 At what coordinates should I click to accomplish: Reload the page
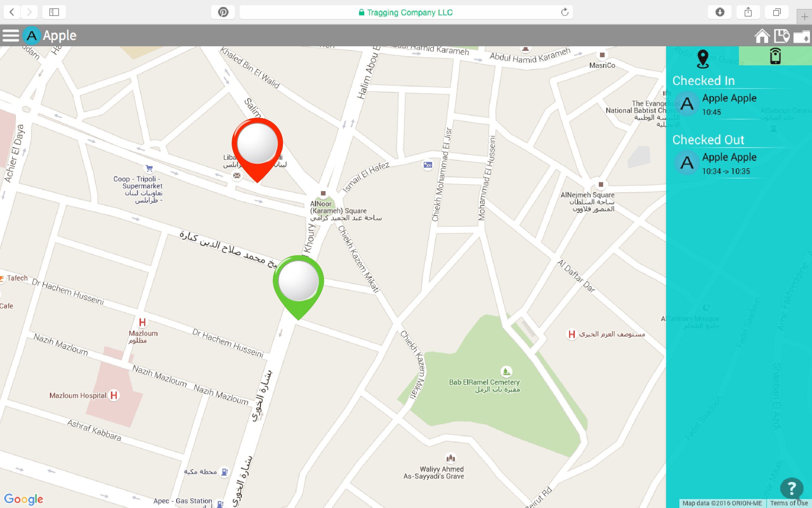(565, 12)
